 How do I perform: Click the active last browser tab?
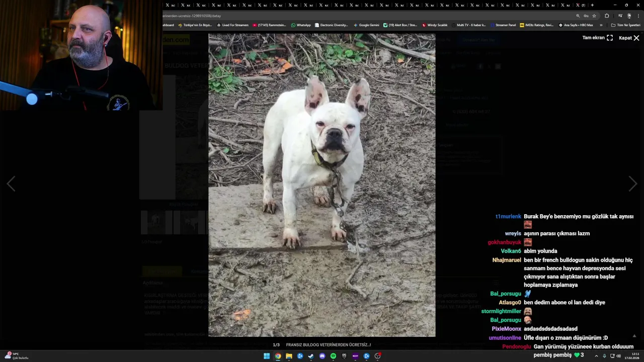[x=580, y=5]
